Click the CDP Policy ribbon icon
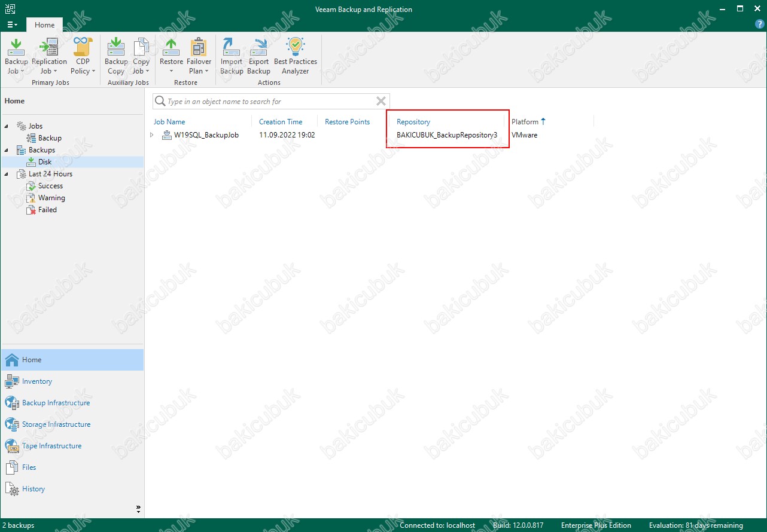This screenshot has width=767, height=532. pyautogui.click(x=83, y=47)
